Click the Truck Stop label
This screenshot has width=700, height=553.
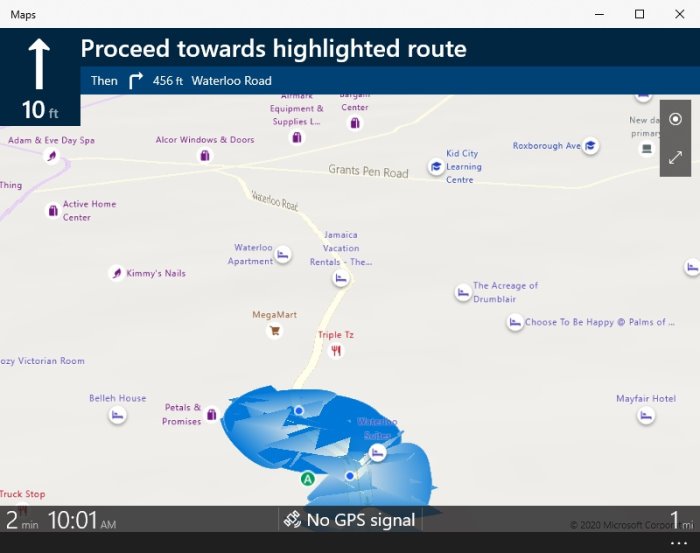tap(23, 494)
